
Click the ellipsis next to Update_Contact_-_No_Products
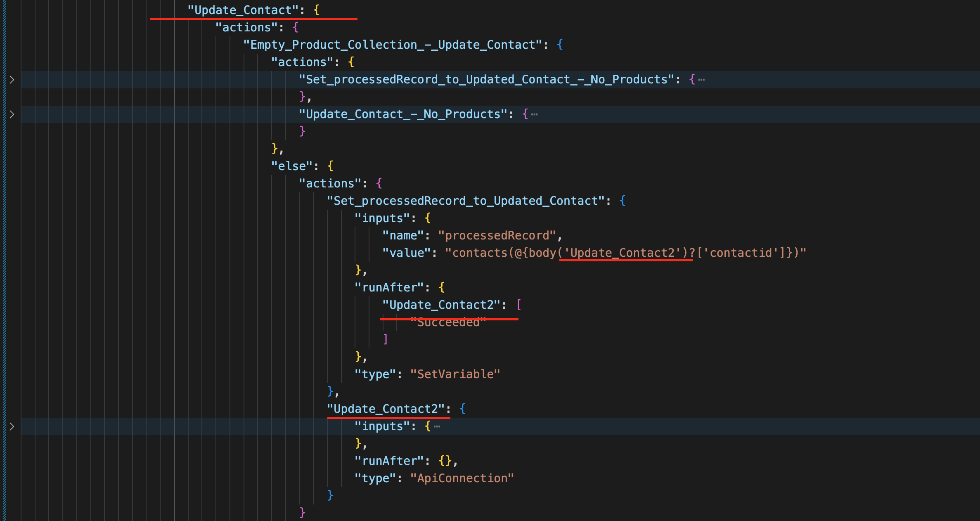(x=535, y=114)
